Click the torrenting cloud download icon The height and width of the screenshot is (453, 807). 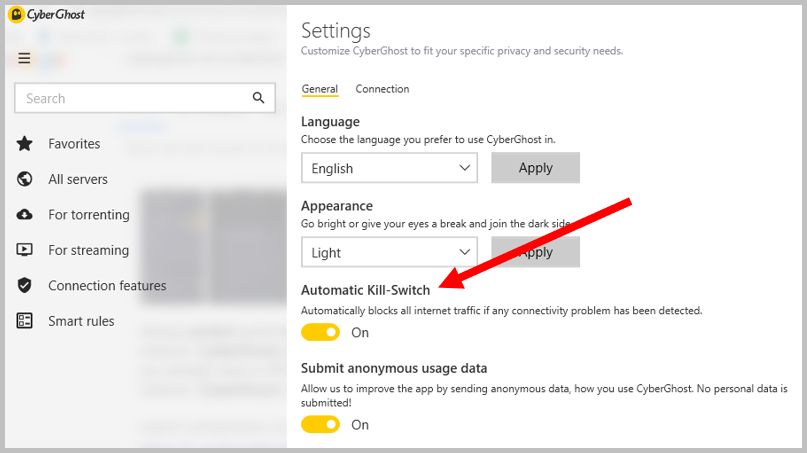[x=24, y=215]
